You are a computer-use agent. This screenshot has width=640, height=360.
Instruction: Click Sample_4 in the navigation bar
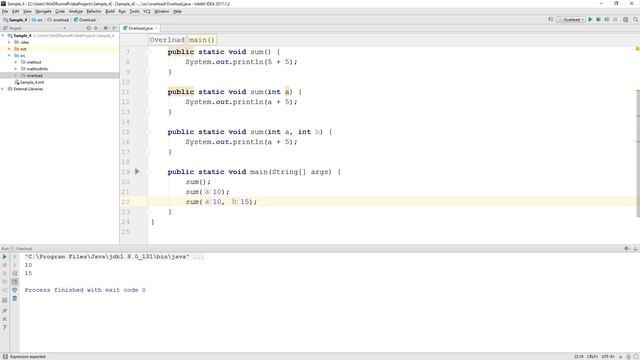pos(15,20)
